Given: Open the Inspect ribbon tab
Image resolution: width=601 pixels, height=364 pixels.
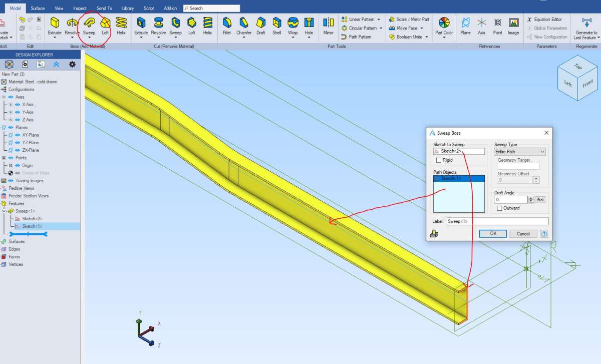Looking at the screenshot, I should coord(80,9).
